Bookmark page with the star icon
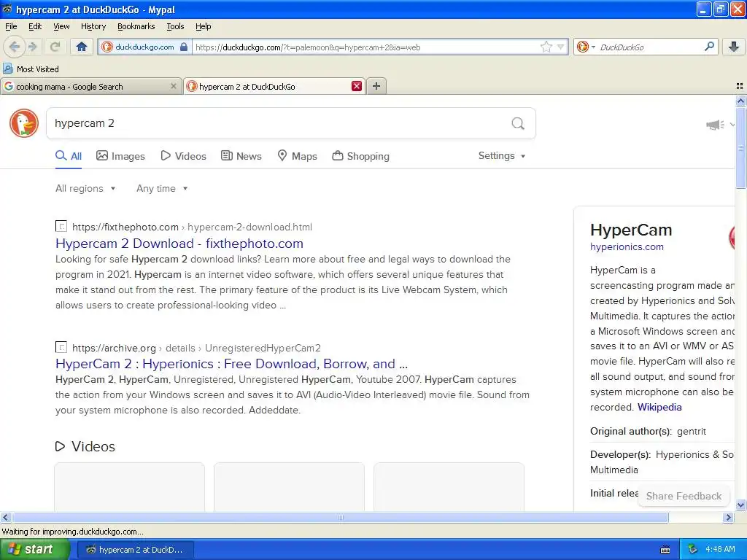The image size is (747, 560). pyautogui.click(x=546, y=47)
